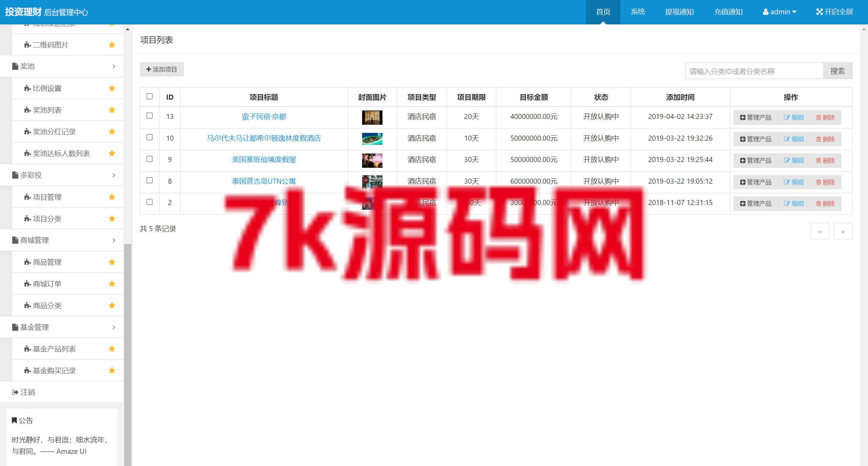Image resolution: width=868 pixels, height=466 pixels.
Task: Open the 蛮子民宿·京都 project link
Action: pyautogui.click(x=264, y=117)
